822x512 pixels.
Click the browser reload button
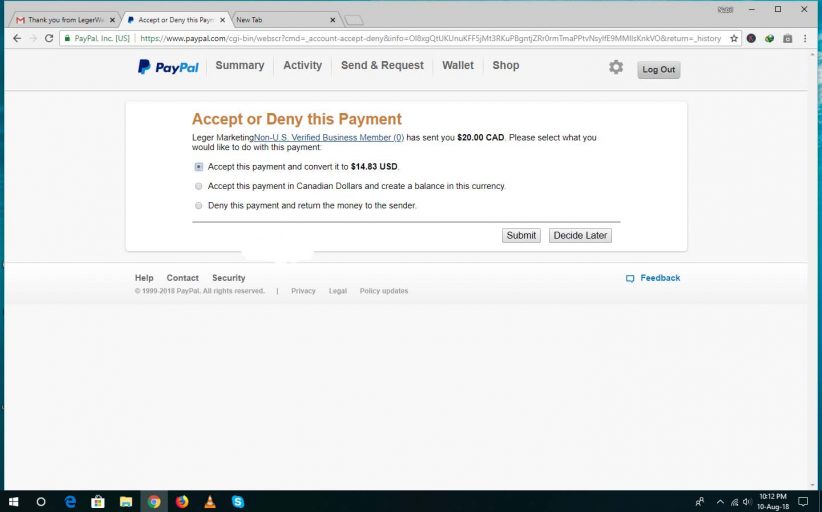click(x=48, y=38)
